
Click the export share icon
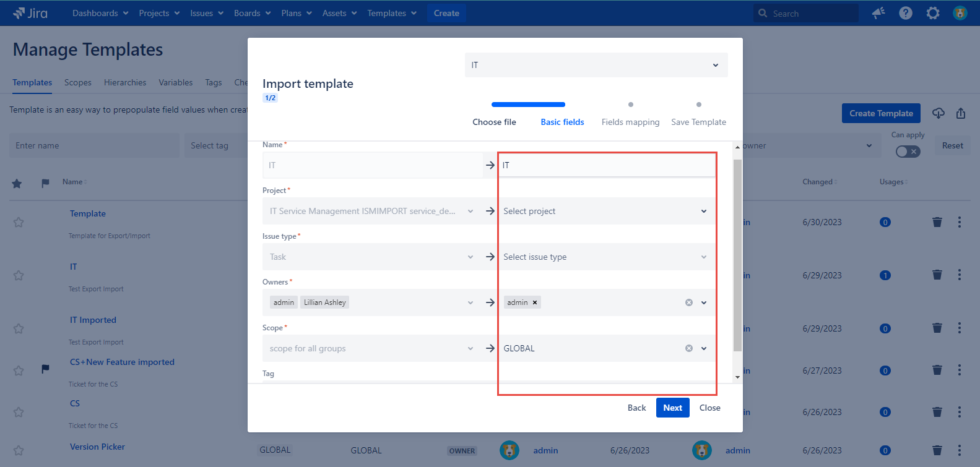pyautogui.click(x=961, y=113)
